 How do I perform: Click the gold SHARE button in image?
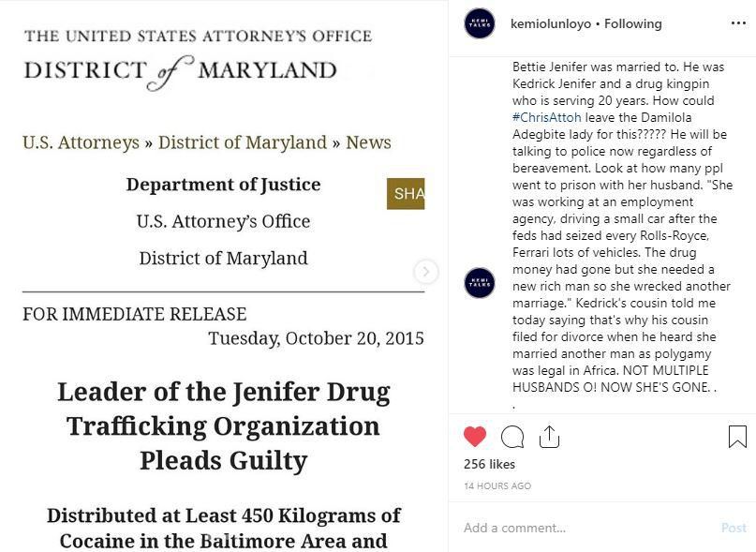(x=406, y=193)
